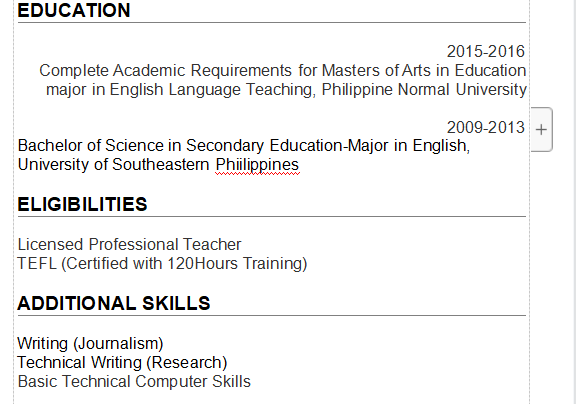Click the Technical Writing (Research) line
This screenshot has height=404, width=576.
click(122, 363)
